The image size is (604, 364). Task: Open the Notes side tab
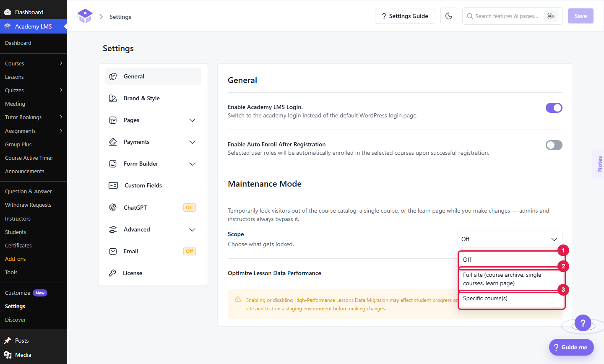pos(599,164)
